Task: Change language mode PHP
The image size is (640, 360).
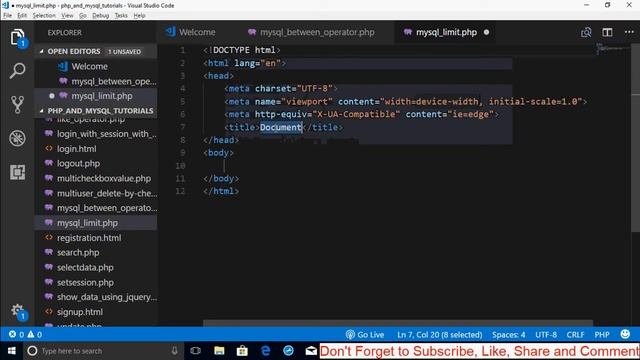Action: pos(602,335)
